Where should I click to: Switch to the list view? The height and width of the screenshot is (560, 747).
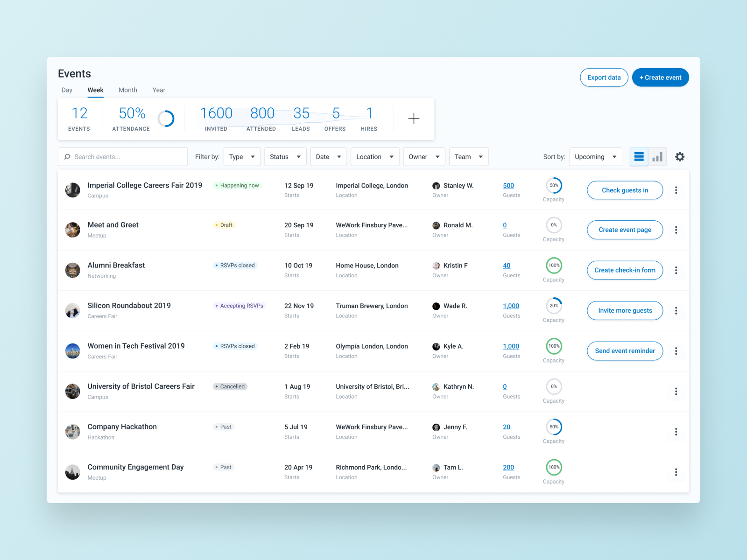(639, 156)
